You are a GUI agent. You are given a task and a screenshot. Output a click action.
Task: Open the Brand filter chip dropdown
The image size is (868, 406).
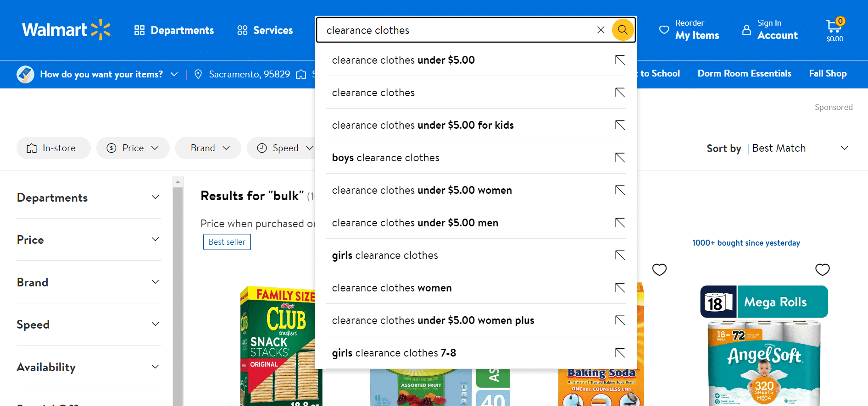[x=208, y=148]
